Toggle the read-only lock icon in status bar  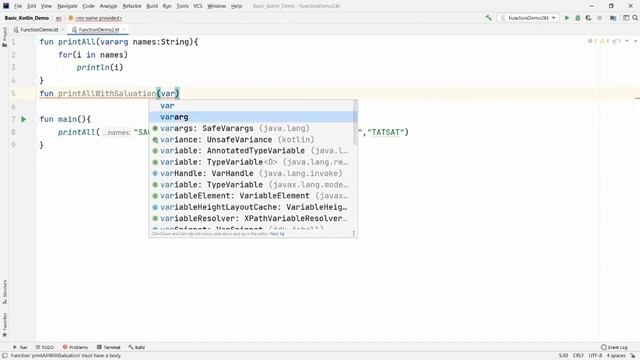(x=633, y=356)
